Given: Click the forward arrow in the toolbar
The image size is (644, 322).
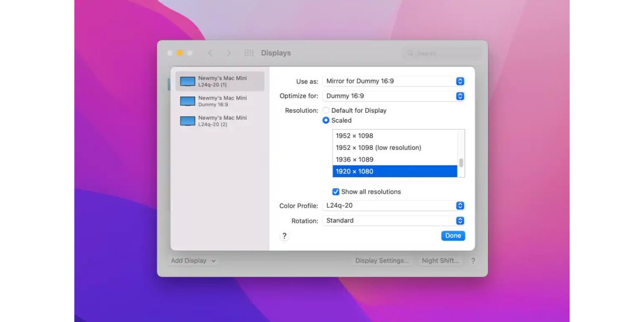Looking at the screenshot, I should (x=229, y=53).
